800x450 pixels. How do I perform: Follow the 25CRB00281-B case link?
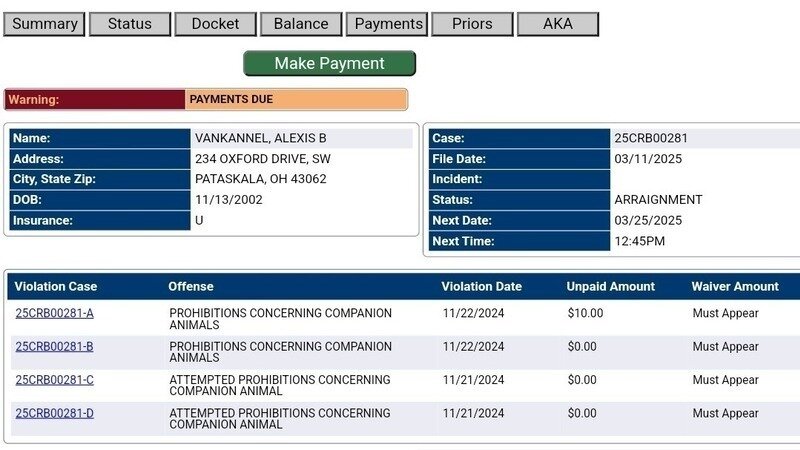point(54,347)
